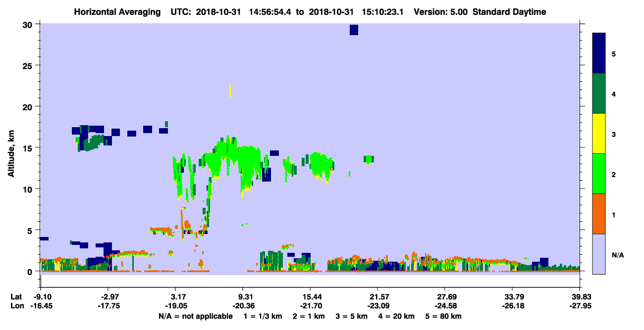This screenshot has height=330, width=644.
Task: Click the 'Version: 5.00' text
Action: pyautogui.click(x=441, y=12)
